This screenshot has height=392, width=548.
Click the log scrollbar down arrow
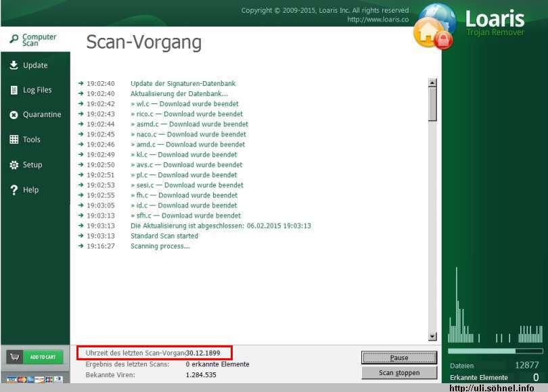click(x=432, y=337)
